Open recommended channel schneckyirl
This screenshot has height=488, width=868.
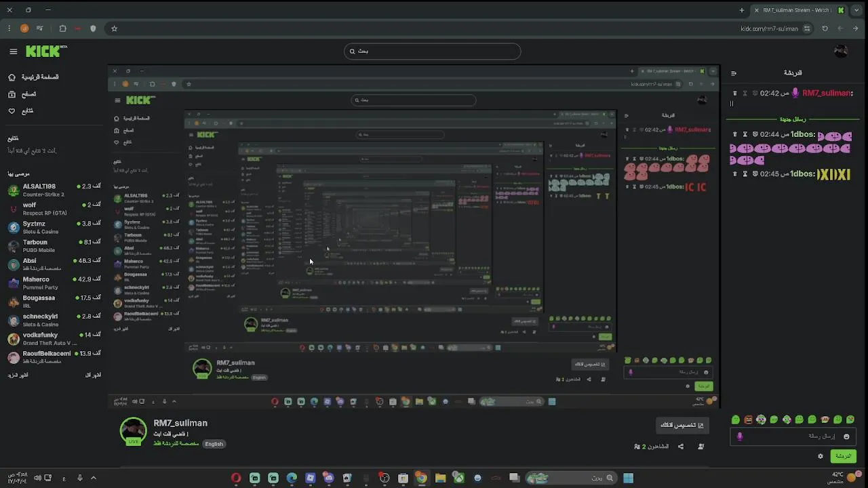pyautogui.click(x=54, y=320)
